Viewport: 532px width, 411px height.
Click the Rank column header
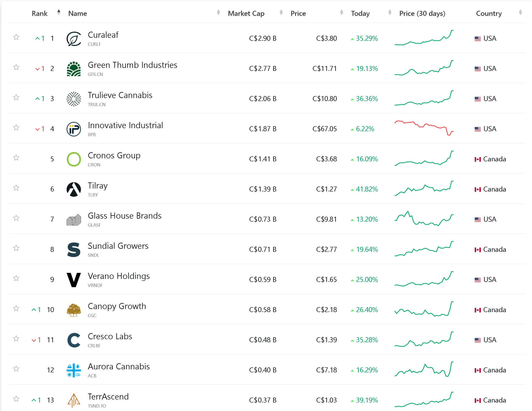click(39, 13)
